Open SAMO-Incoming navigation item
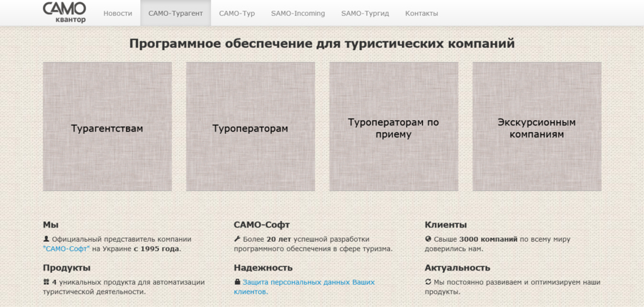 tap(298, 13)
